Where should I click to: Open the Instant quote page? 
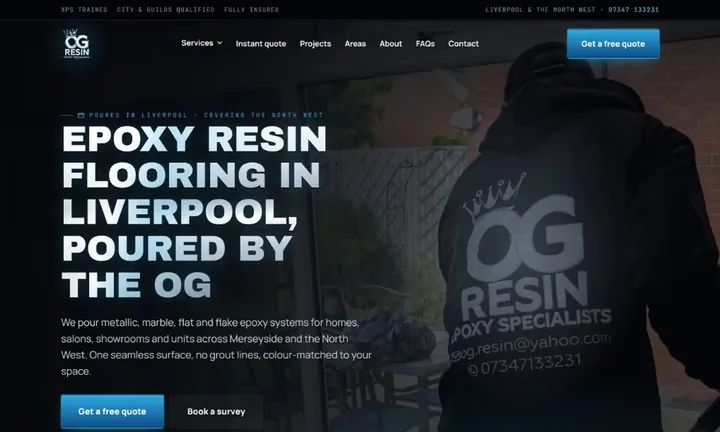[x=261, y=44]
